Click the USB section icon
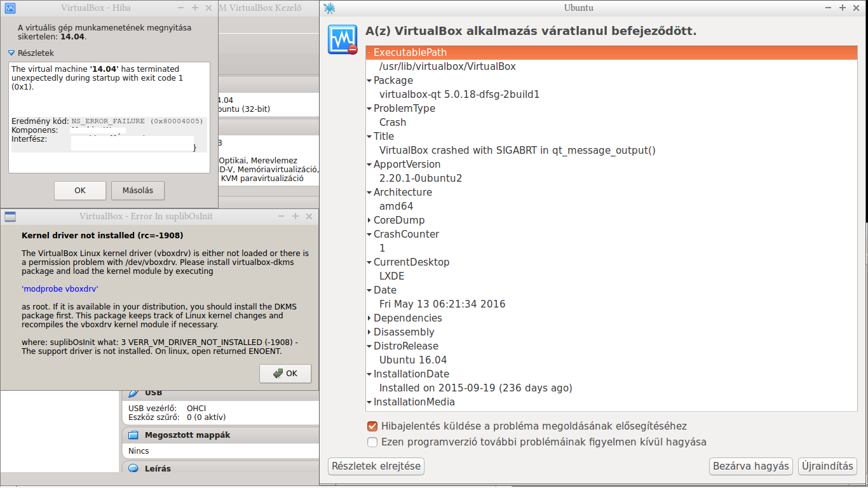Screen dimensions: 868x488 pyautogui.click(x=133, y=393)
